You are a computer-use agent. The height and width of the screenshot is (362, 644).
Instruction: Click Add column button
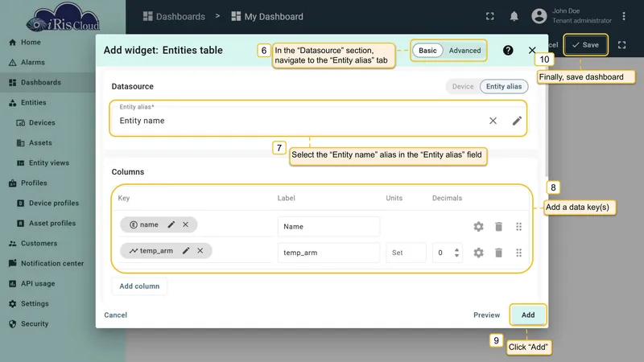[139, 286]
